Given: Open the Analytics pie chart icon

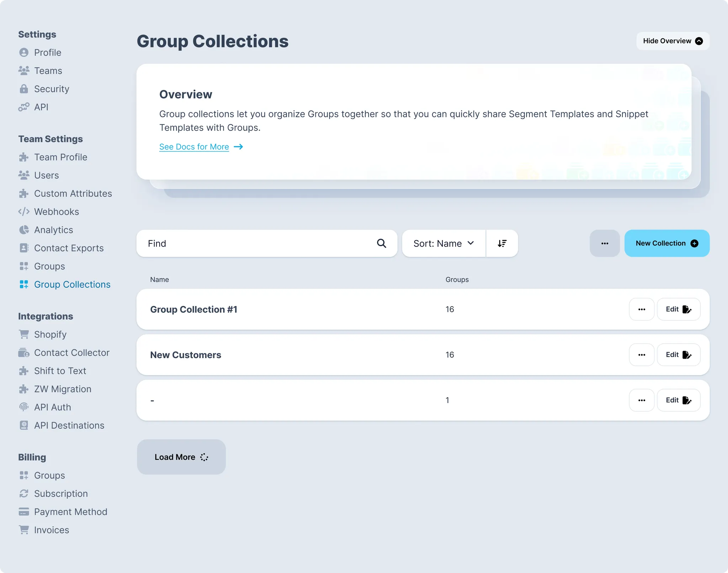Looking at the screenshot, I should pos(24,230).
